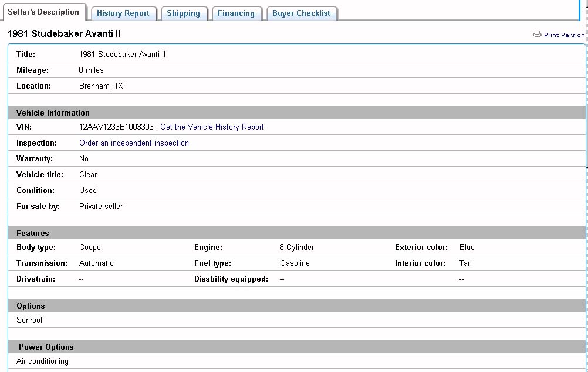Click the printer icon near Print Version

tap(536, 34)
